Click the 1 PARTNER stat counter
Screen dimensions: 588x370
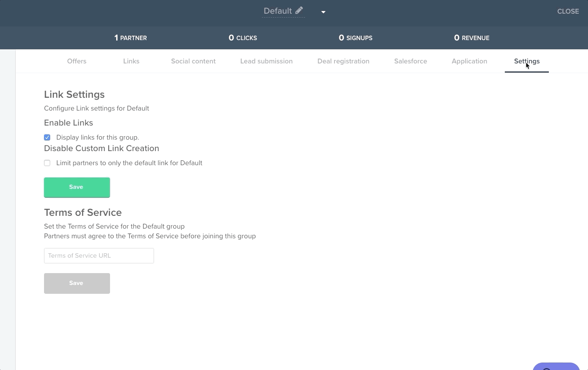click(130, 38)
